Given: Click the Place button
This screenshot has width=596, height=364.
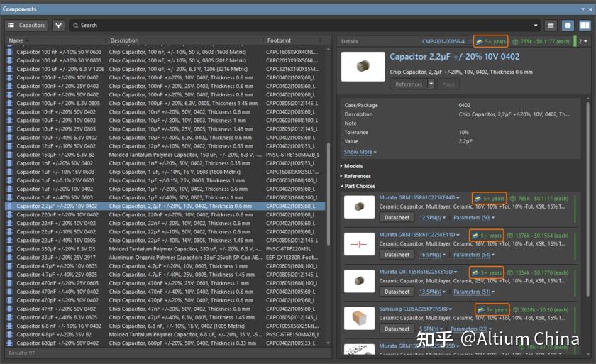Looking at the screenshot, I should 448,84.
